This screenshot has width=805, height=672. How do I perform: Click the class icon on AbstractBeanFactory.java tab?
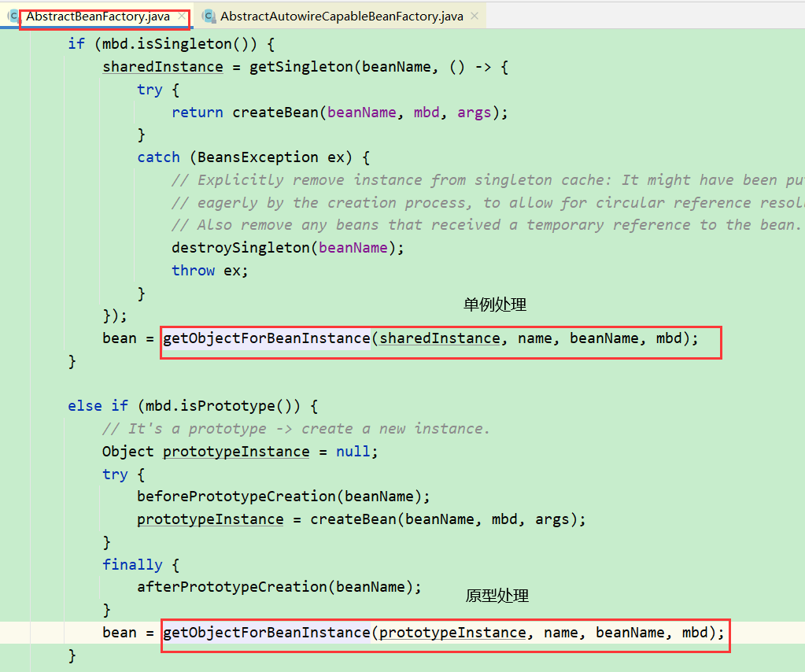click(x=14, y=17)
